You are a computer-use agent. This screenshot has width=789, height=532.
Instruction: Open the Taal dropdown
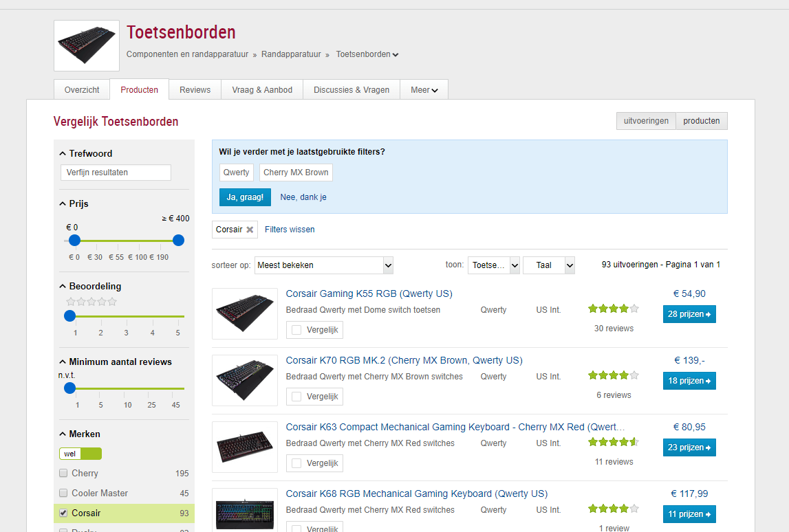tap(549, 265)
